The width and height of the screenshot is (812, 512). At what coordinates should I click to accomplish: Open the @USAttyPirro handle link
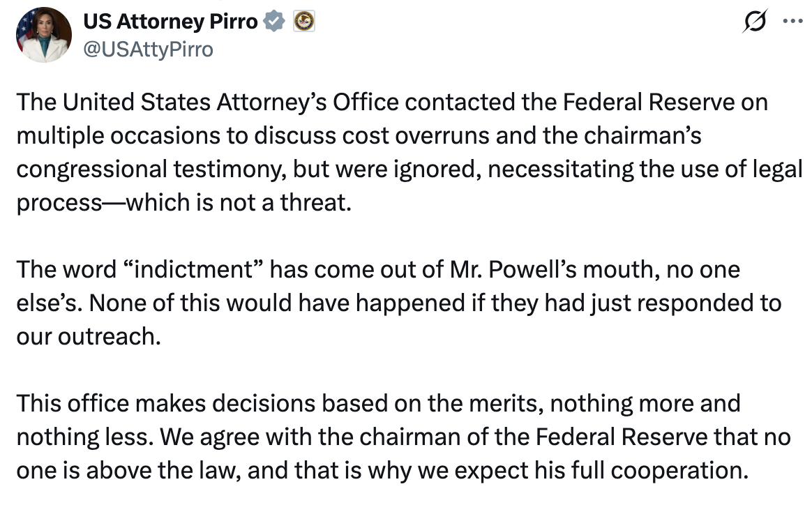(x=148, y=49)
